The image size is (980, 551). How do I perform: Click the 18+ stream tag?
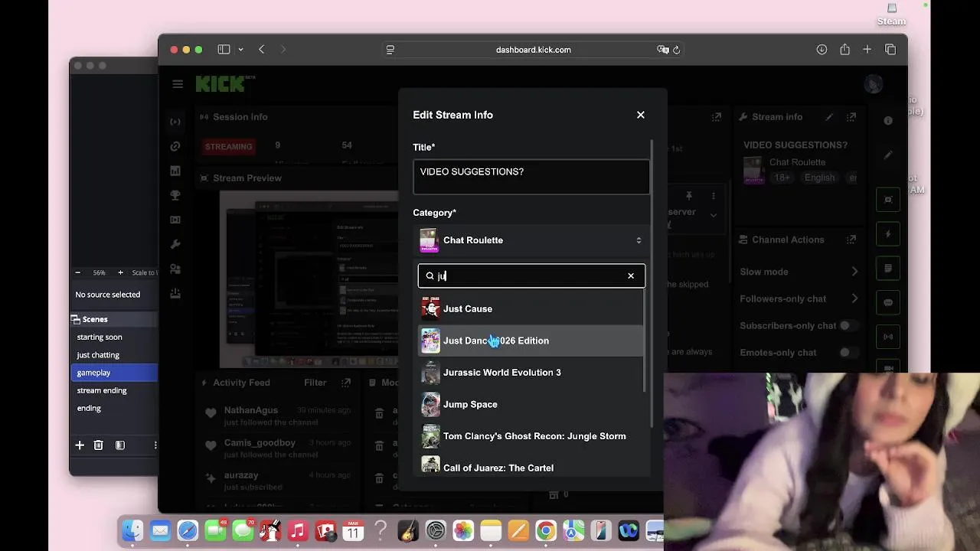tap(781, 178)
